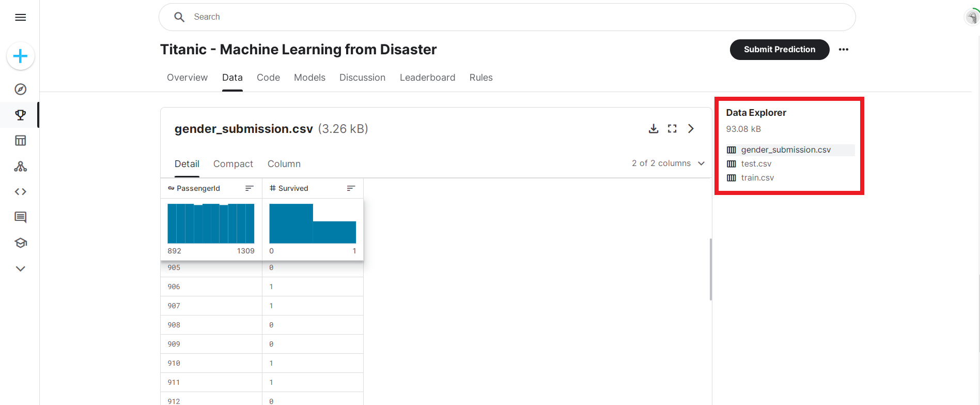
Task: Go to next file chevron arrow
Action: [x=691, y=129]
